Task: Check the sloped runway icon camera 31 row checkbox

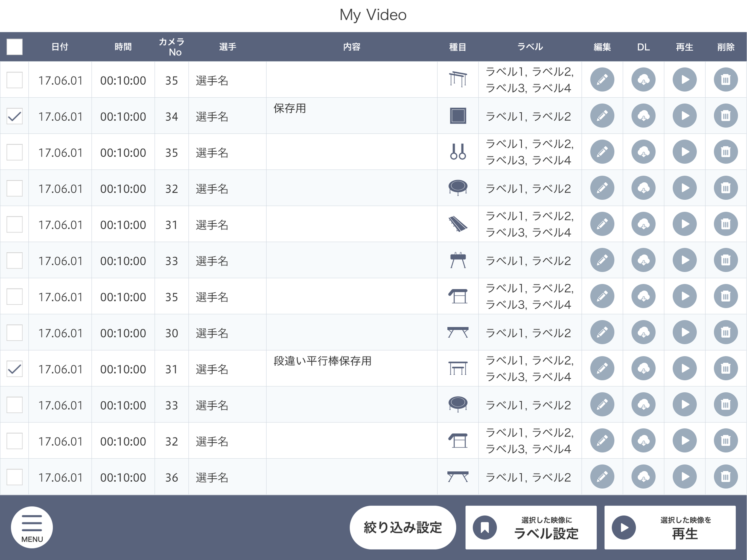Action: point(14,224)
